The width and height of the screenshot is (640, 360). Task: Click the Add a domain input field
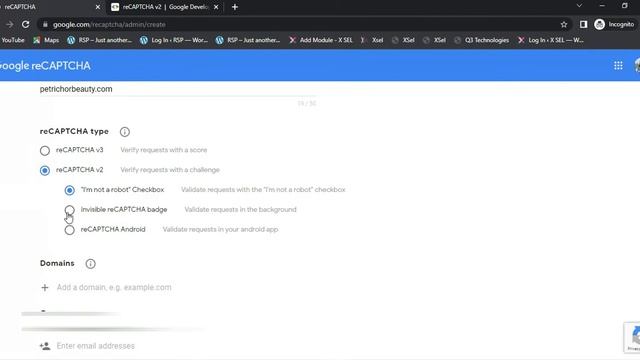tap(114, 287)
